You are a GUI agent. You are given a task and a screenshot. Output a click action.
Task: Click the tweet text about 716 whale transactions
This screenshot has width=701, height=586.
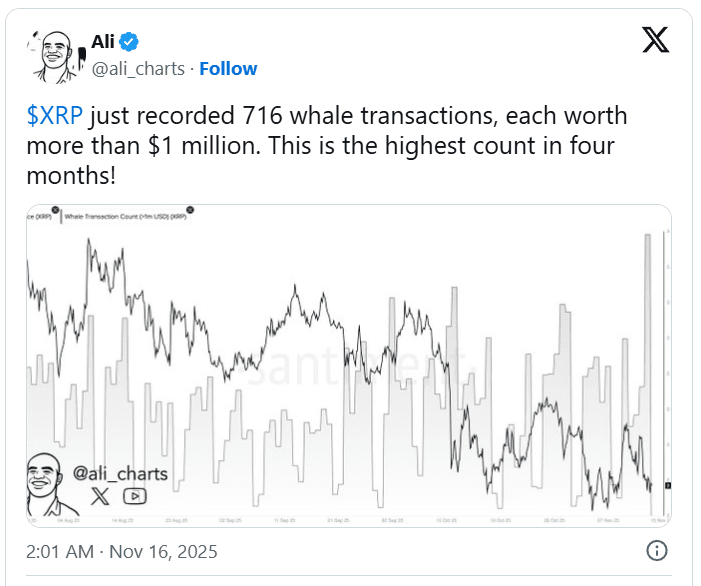click(330, 148)
